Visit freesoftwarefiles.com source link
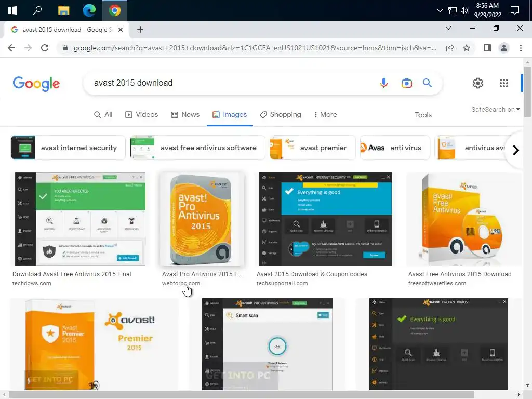The image size is (532, 399). coord(437,283)
